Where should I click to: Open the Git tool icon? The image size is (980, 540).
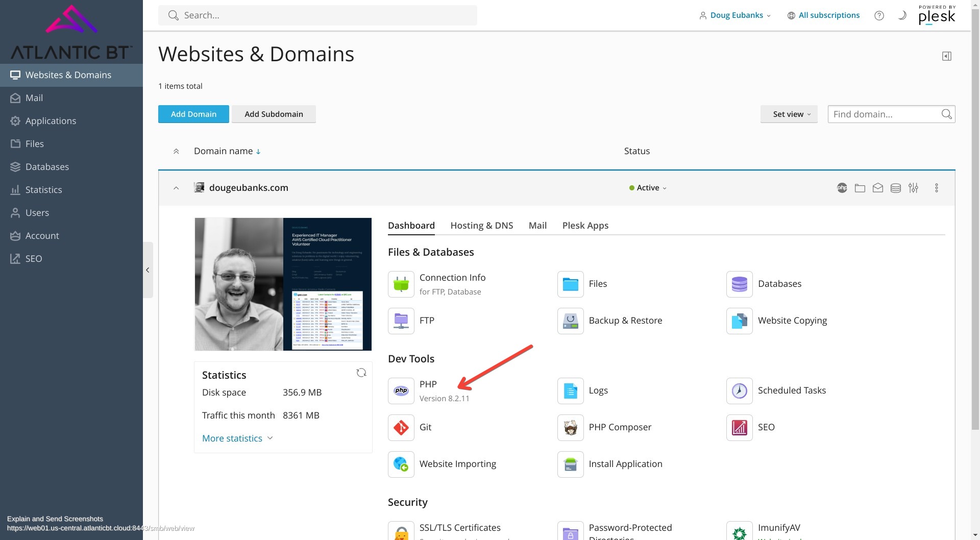click(401, 428)
